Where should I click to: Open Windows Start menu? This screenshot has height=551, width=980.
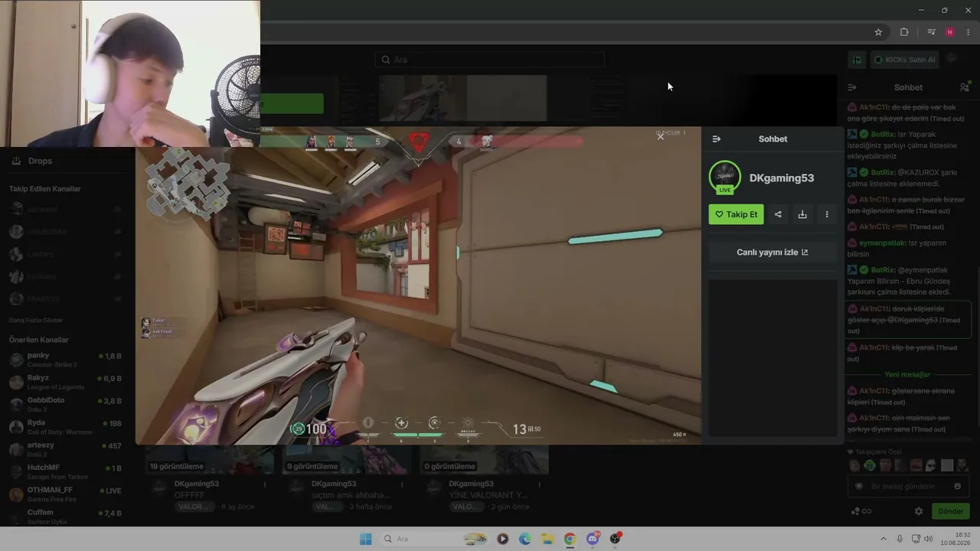(x=366, y=539)
